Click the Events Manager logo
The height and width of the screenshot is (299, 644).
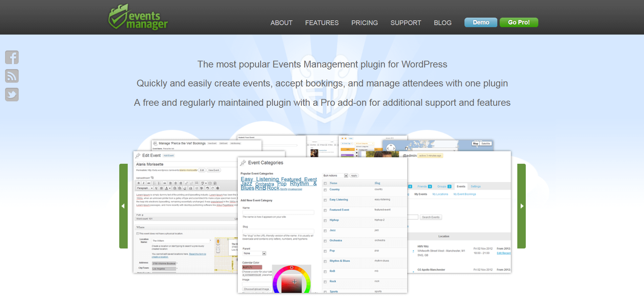click(x=138, y=17)
